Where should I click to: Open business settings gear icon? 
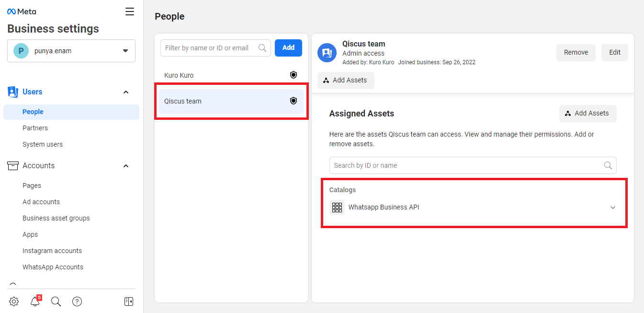click(x=14, y=301)
